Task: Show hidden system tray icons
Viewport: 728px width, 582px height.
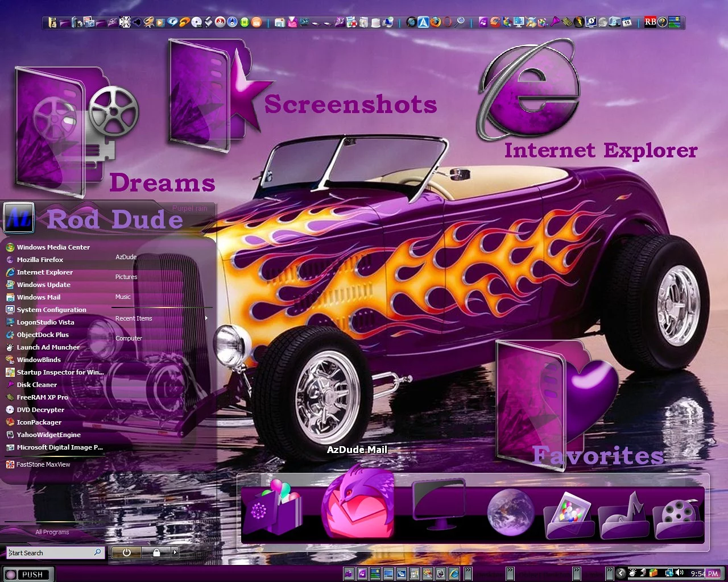Action: click(621, 573)
